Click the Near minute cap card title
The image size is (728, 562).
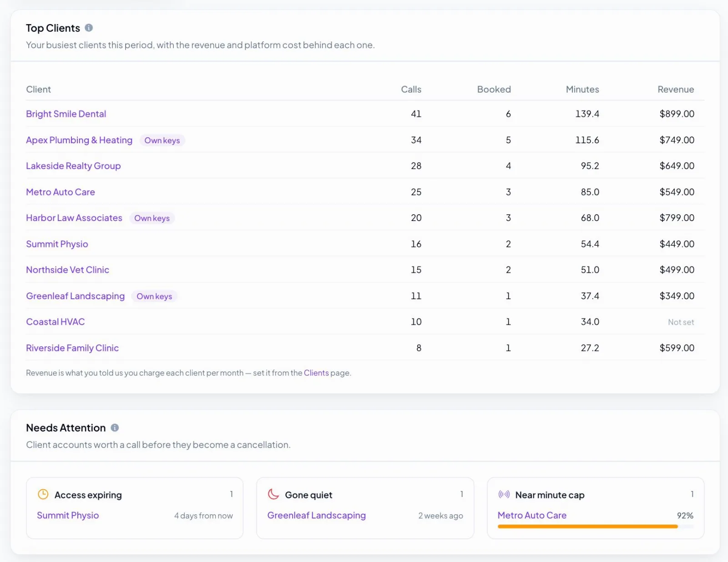click(x=550, y=495)
